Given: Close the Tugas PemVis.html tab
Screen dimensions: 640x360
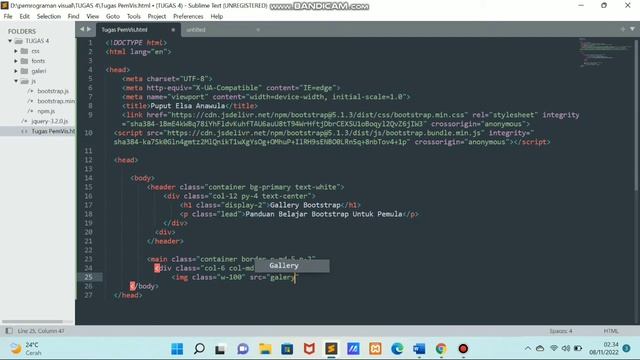Looking at the screenshot, I should click(x=173, y=30).
